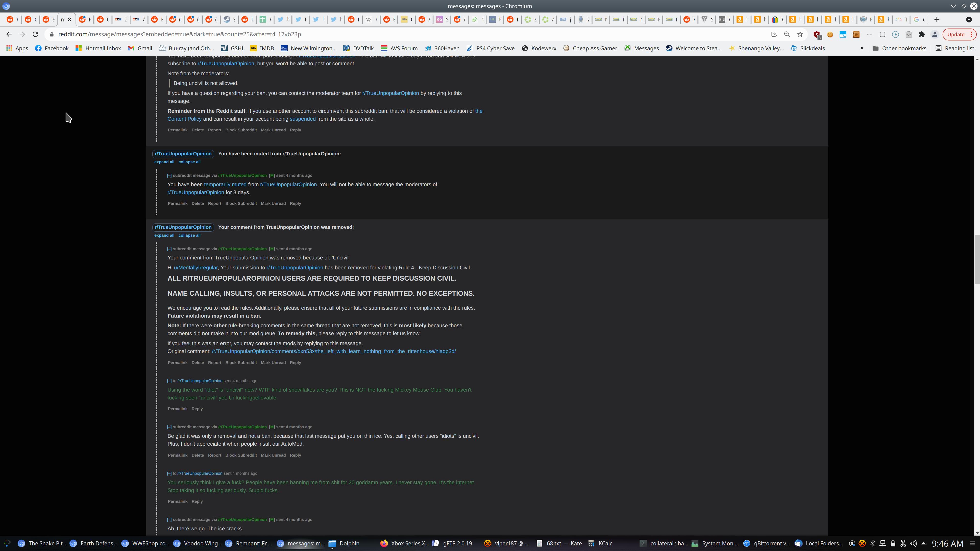Open the Apps grid shortcut
The width and height of the screenshot is (980, 551).
pos(17,48)
